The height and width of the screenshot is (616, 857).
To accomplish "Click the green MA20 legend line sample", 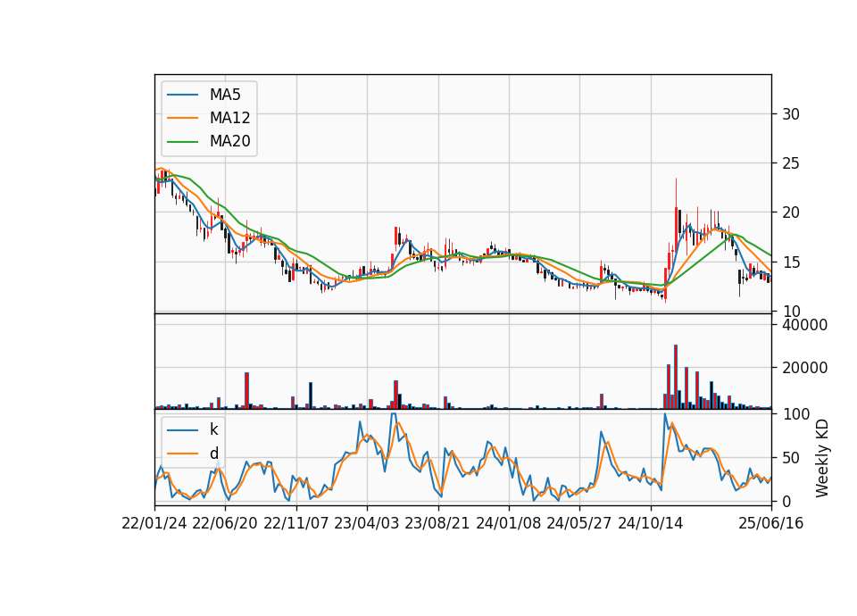I will click(182, 142).
